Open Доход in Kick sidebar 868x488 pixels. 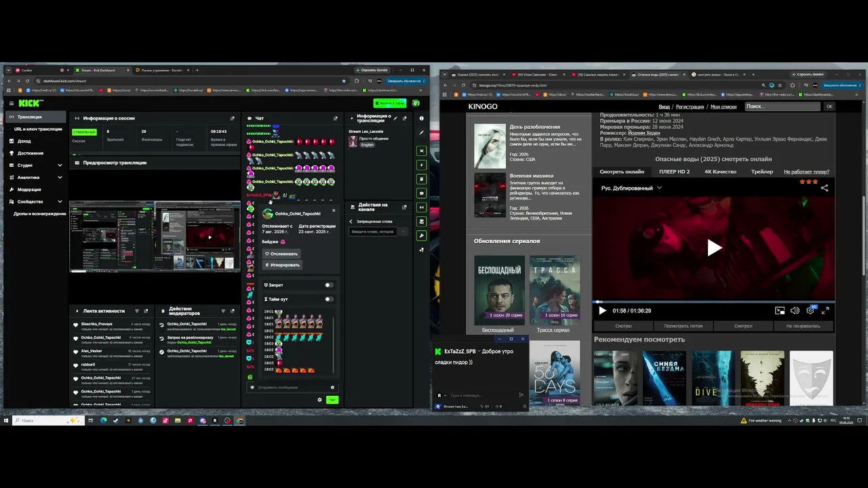(24, 141)
